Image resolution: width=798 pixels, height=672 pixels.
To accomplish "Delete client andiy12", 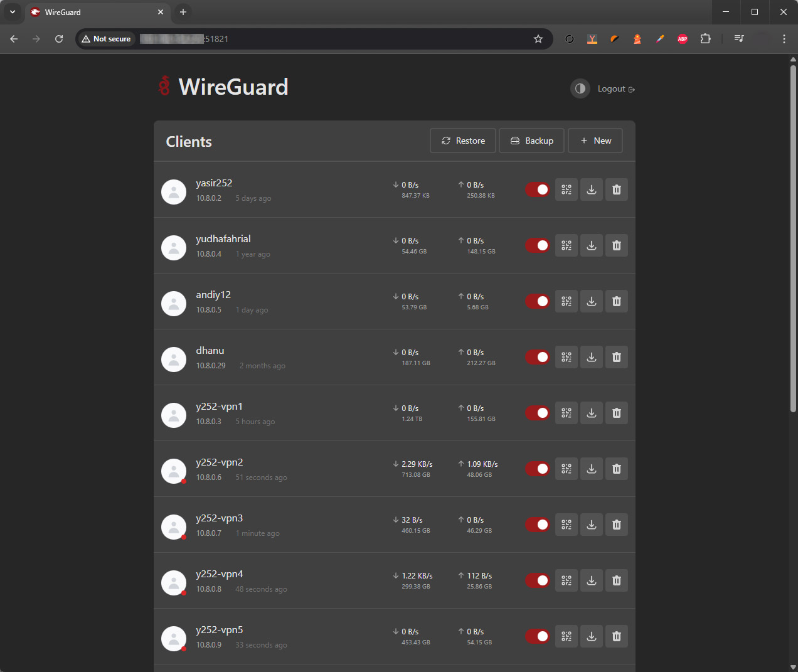I will [617, 301].
